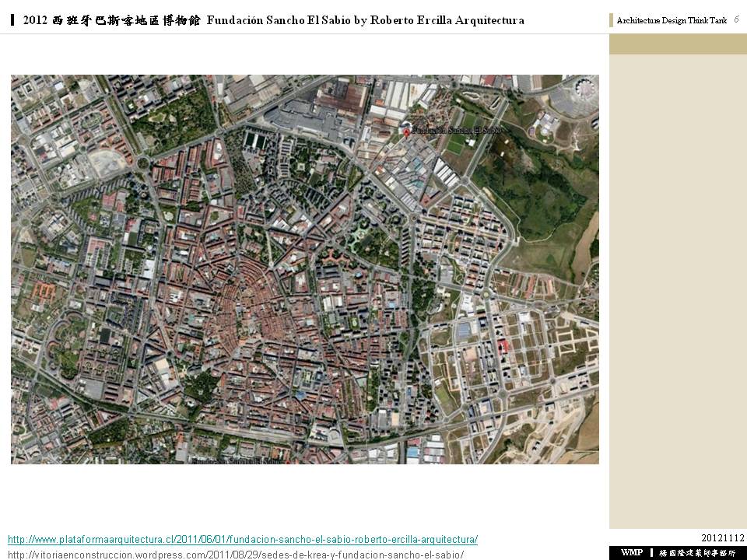Viewport: 747px width, 560px height.
Task: Click the Architecture Design Think Tank label
Action: pyautogui.click(x=672, y=21)
